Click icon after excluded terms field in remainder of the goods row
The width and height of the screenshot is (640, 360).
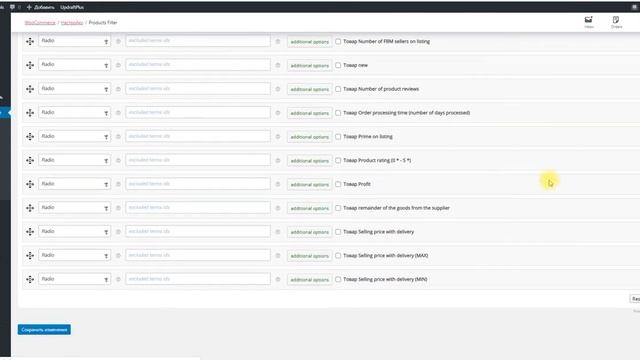pos(278,208)
